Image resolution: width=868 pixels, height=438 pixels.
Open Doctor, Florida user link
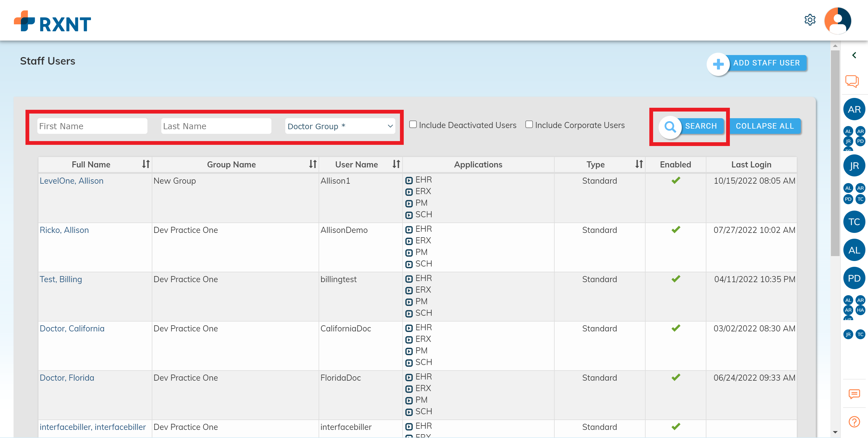point(67,377)
